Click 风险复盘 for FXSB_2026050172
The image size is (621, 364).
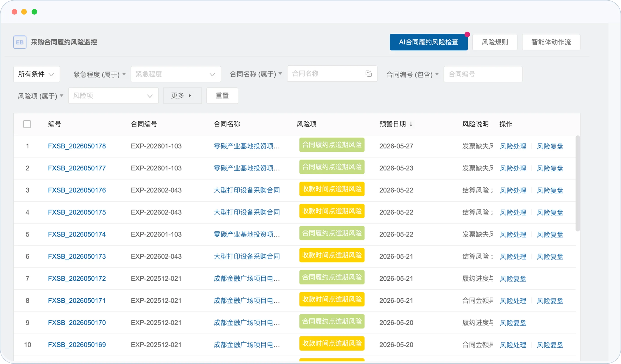tap(513, 279)
